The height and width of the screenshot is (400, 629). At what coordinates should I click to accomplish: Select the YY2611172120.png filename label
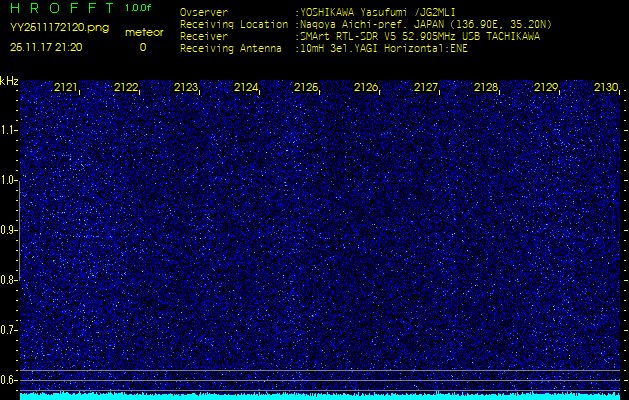tap(60, 28)
